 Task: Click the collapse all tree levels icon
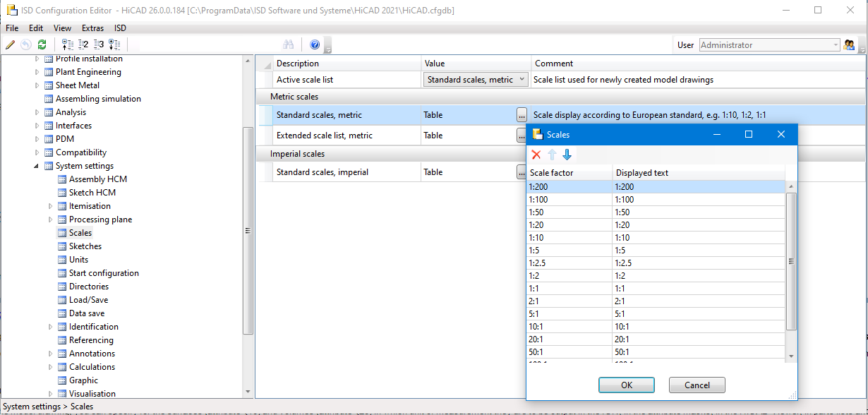click(x=68, y=44)
